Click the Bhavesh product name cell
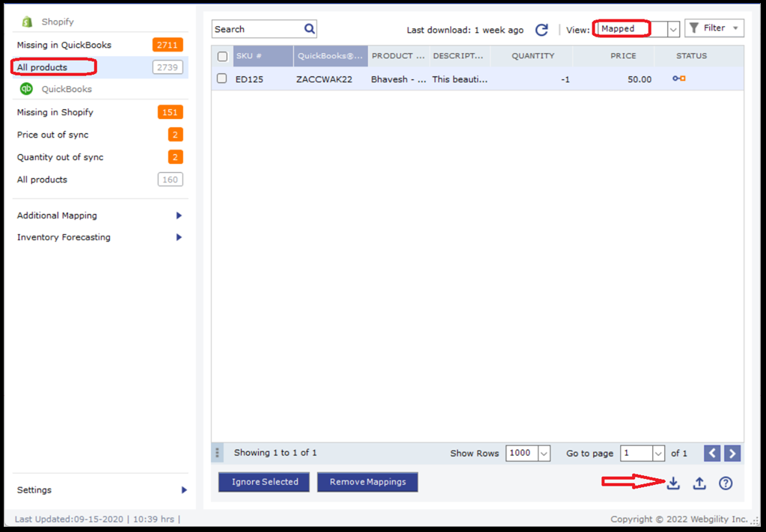This screenshot has height=532, width=766. [x=398, y=79]
